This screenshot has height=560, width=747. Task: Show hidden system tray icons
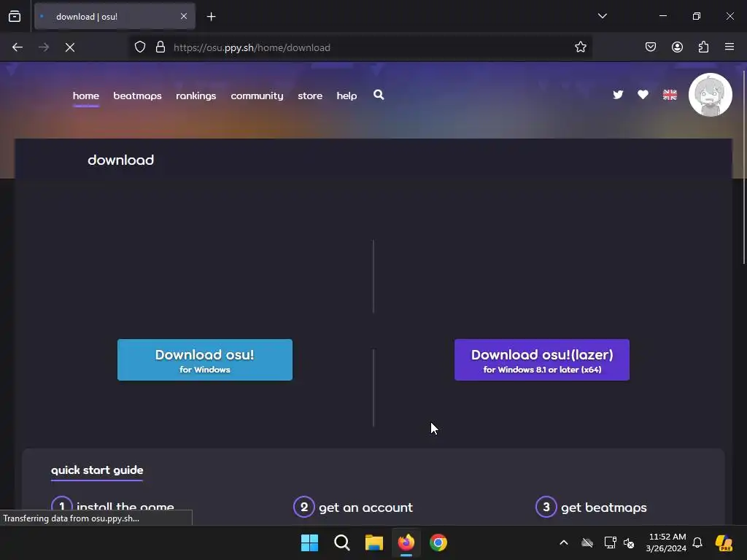[564, 542]
